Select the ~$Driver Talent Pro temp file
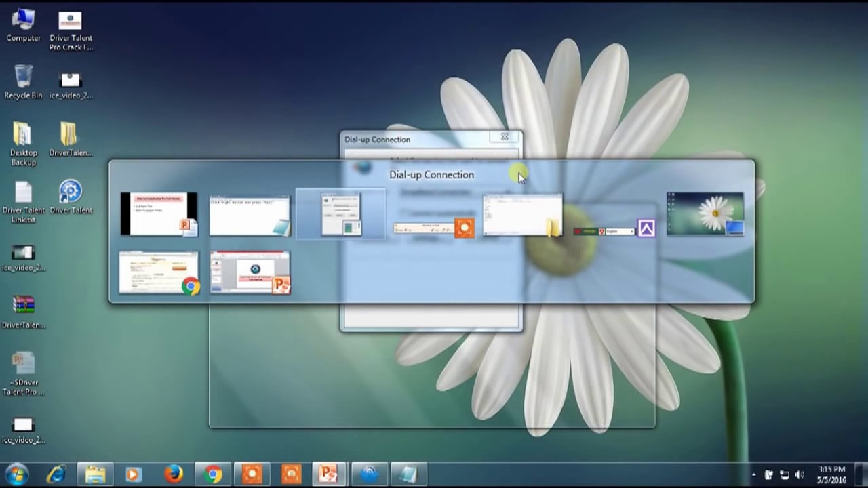Image resolution: width=868 pixels, height=488 pixels. point(23,373)
